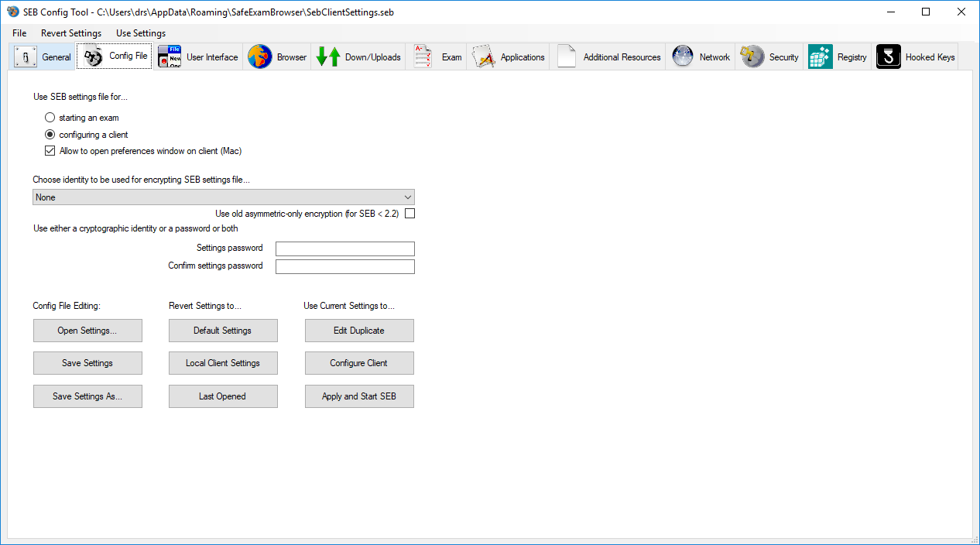Click the Hooked Keys hook icon
This screenshot has height=545, width=980.
(x=889, y=57)
